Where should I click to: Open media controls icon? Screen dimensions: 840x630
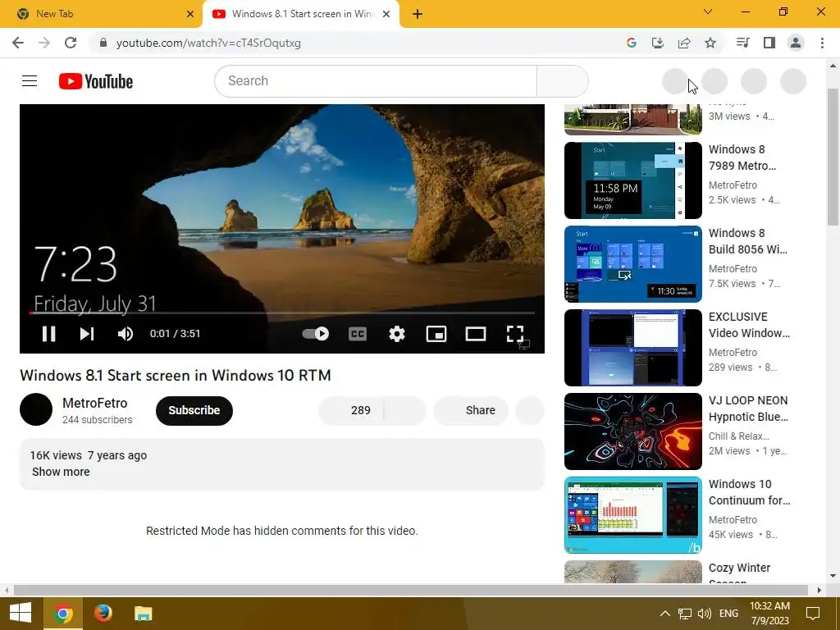coord(742,43)
